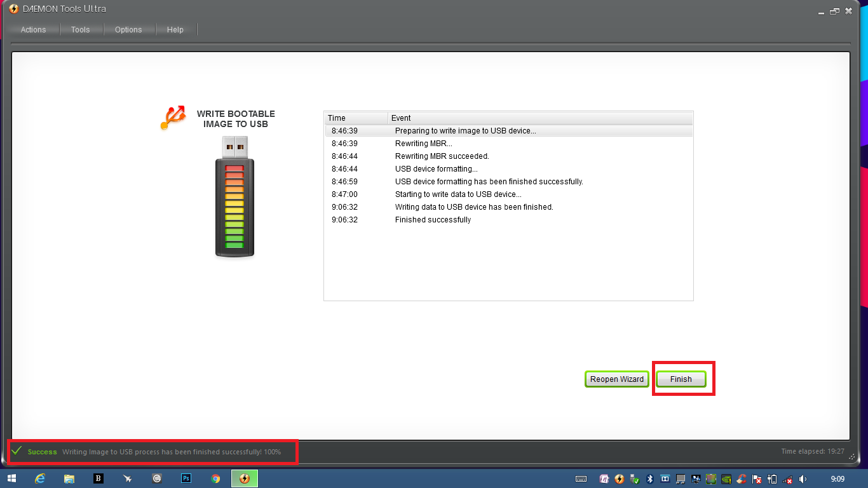Select the 'Preparing to write image to USB device...' row

click(x=509, y=131)
